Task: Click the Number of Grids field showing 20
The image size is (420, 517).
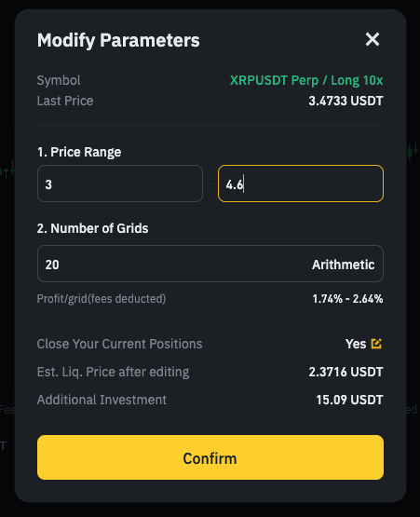Action: click(x=210, y=264)
